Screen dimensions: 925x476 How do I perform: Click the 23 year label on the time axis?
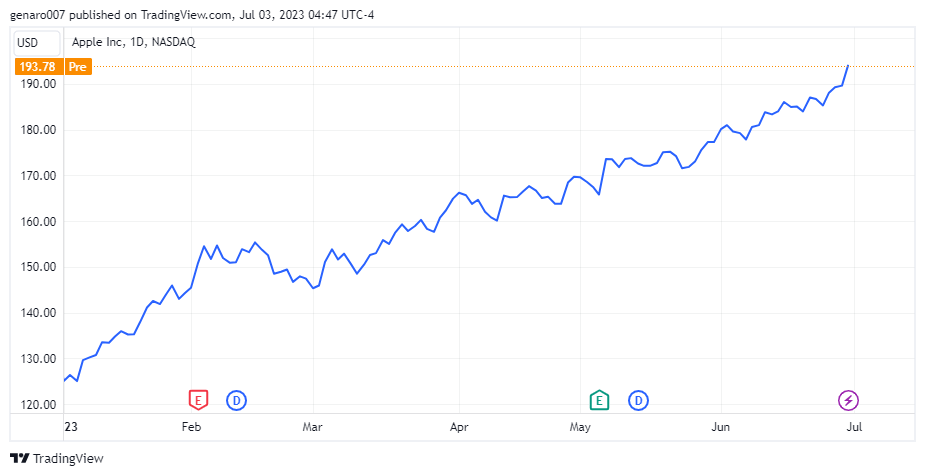click(x=71, y=426)
